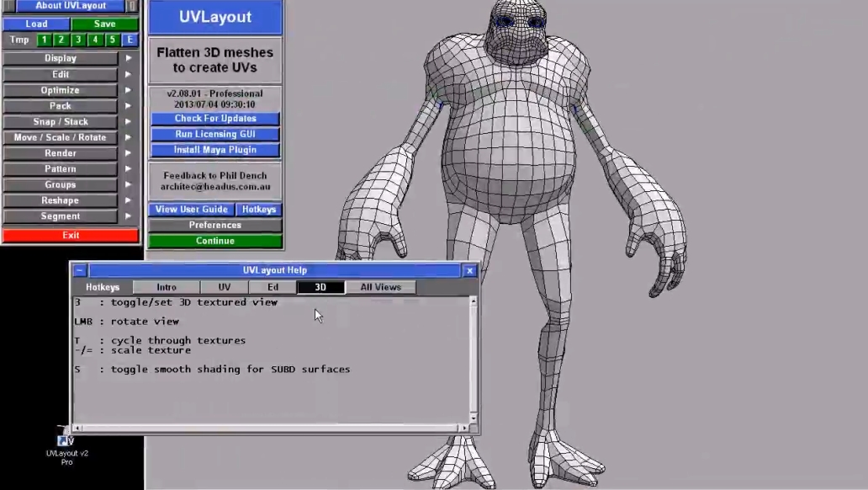Toggle temp slot 4
Viewport: 868px width, 490px height.
(x=95, y=40)
